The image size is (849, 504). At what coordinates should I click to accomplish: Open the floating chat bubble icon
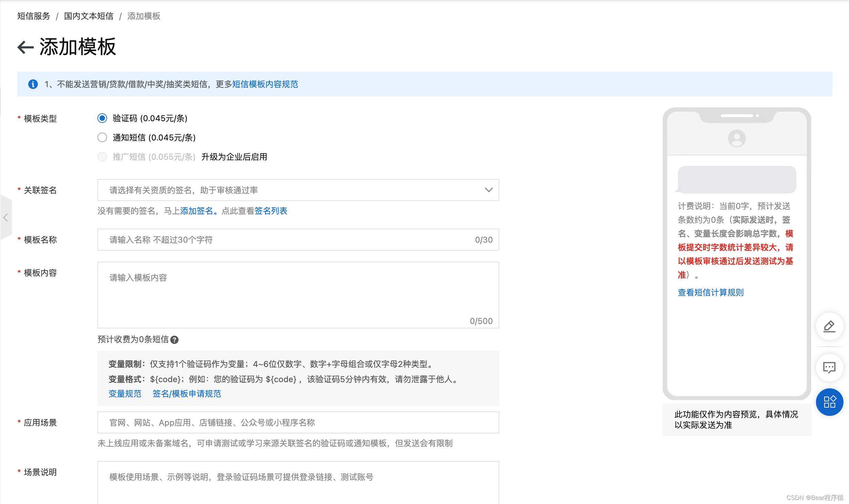pyautogui.click(x=829, y=367)
